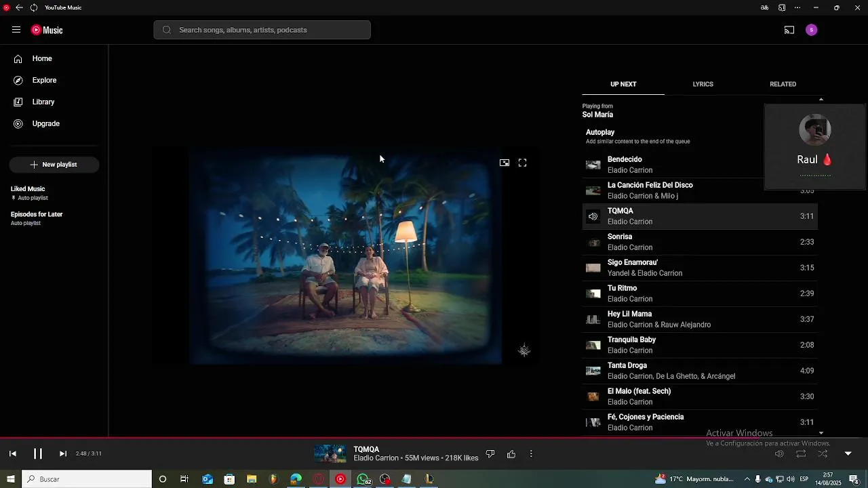Play Sigo Enamorau' from the queue
The width and height of the screenshot is (868, 488).
(700, 268)
